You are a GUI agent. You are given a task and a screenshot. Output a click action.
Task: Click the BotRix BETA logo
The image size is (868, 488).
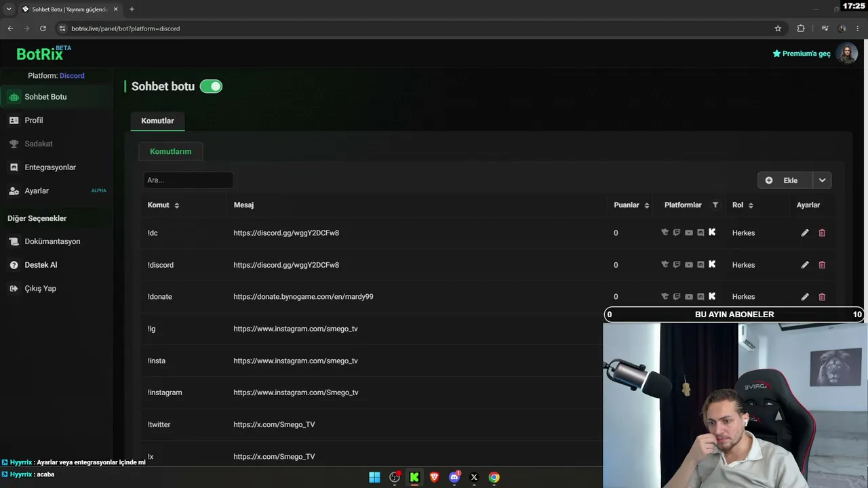click(x=43, y=53)
